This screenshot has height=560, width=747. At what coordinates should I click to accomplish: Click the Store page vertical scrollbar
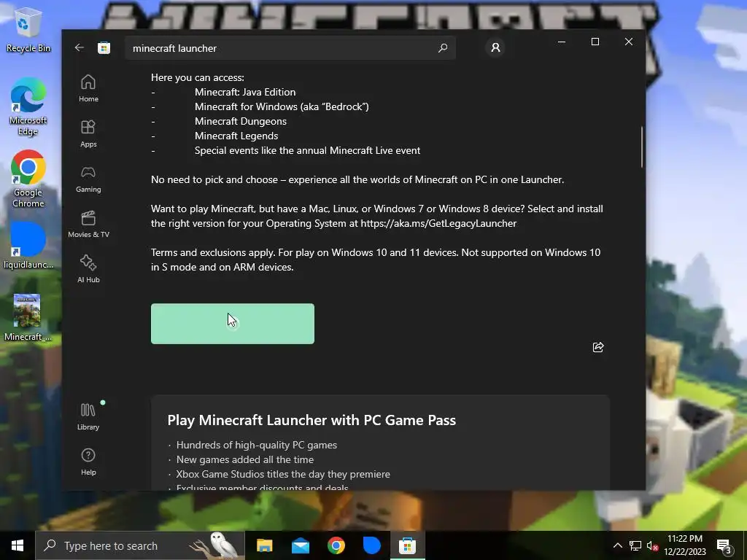(642, 147)
